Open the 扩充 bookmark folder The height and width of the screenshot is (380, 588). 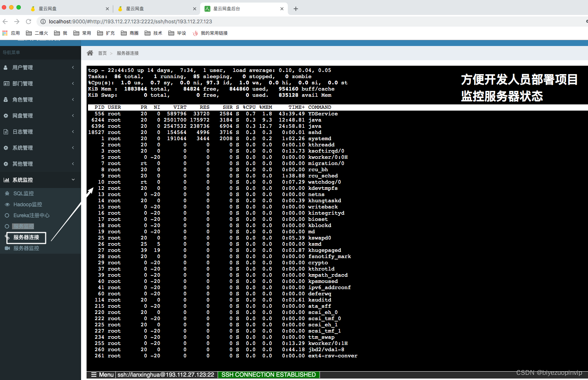pyautogui.click(x=106, y=33)
